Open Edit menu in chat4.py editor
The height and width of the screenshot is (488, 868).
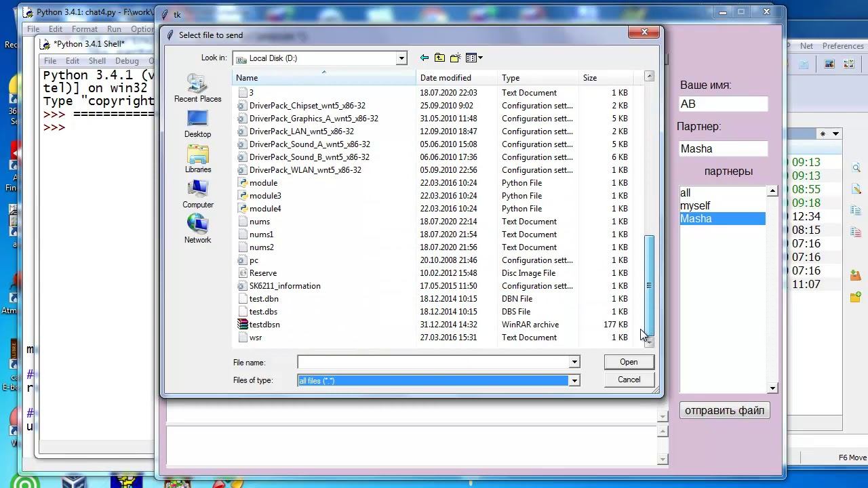click(x=56, y=29)
